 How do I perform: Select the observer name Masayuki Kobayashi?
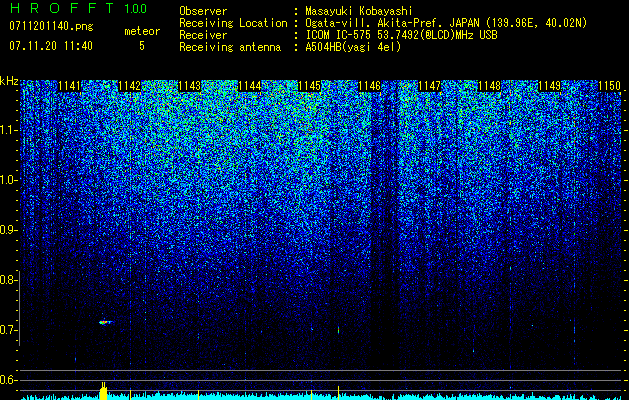coord(359,11)
